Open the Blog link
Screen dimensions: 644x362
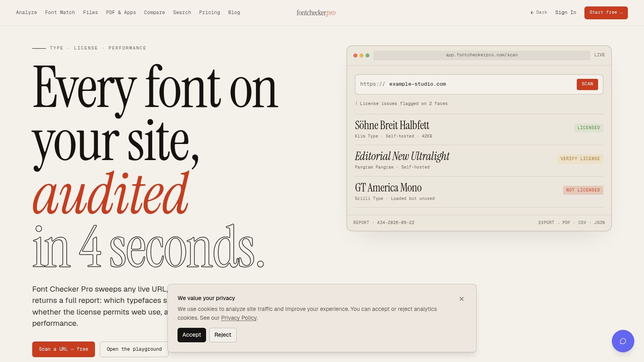[x=234, y=12]
